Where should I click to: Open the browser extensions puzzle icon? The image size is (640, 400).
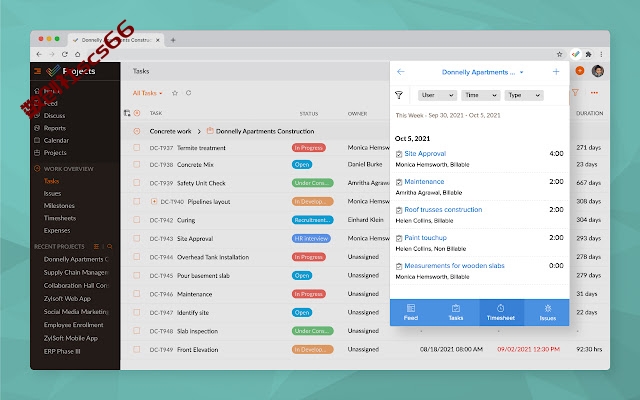589,54
